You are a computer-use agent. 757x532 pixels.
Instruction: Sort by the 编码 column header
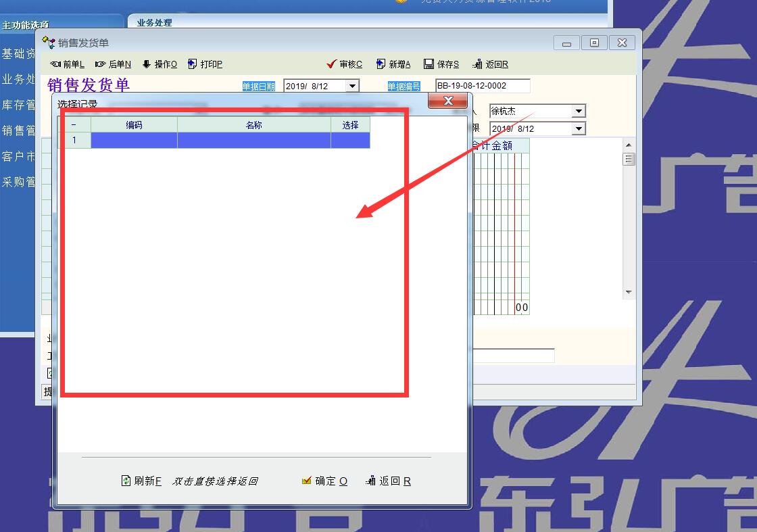coord(134,125)
